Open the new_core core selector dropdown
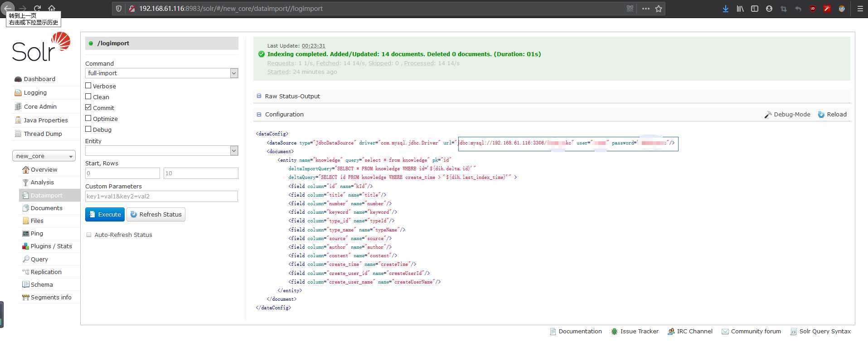 [x=44, y=156]
